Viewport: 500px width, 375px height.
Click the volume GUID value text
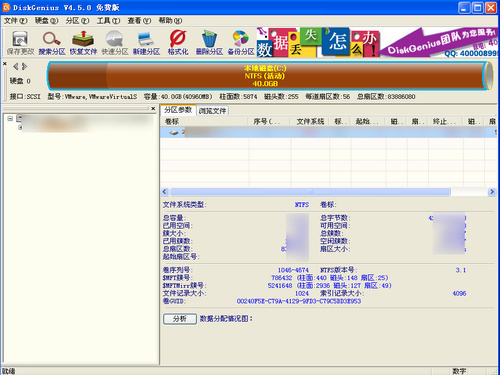click(x=299, y=301)
